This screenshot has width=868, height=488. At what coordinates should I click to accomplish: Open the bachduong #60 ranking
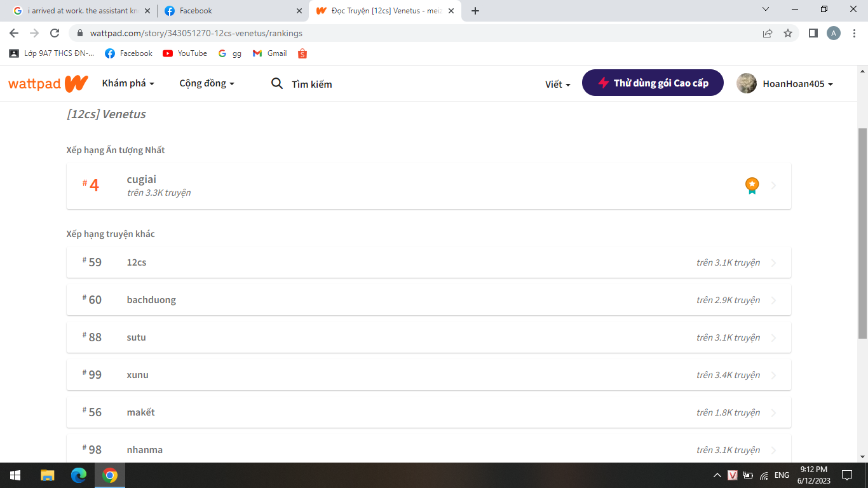coord(429,300)
